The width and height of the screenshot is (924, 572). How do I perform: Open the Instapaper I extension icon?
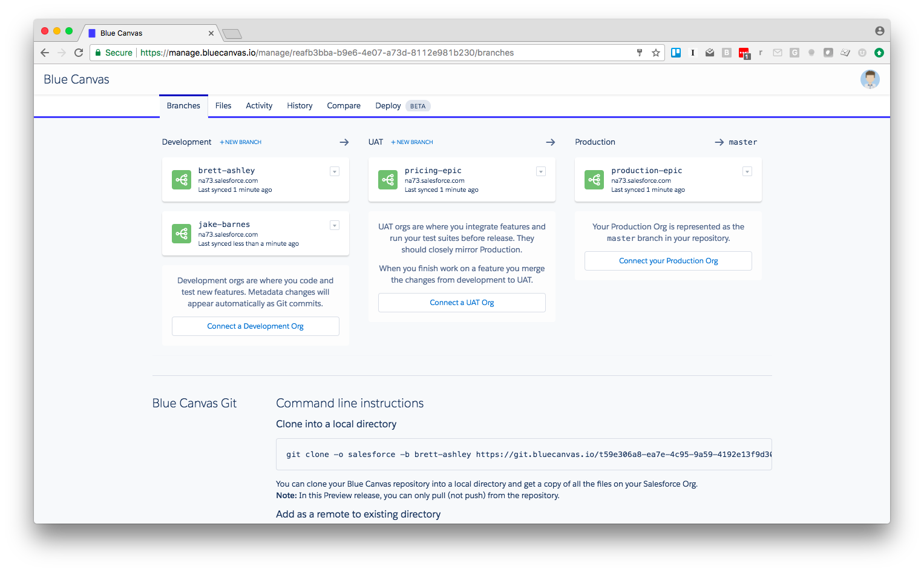(693, 53)
